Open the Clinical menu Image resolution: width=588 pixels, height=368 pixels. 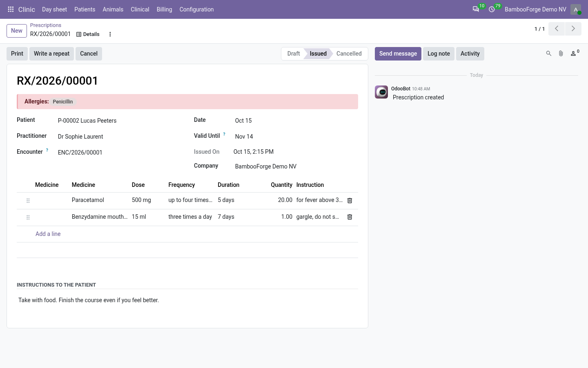(140, 9)
